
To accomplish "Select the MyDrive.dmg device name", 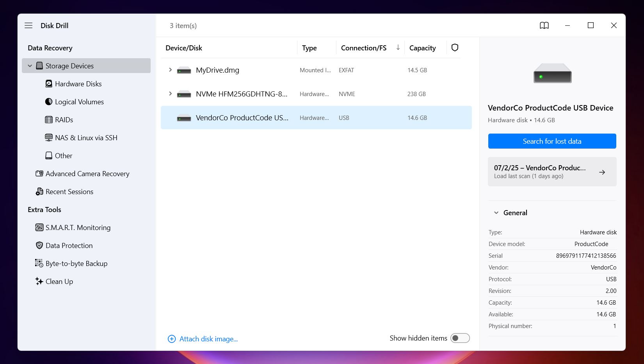I will [x=217, y=70].
